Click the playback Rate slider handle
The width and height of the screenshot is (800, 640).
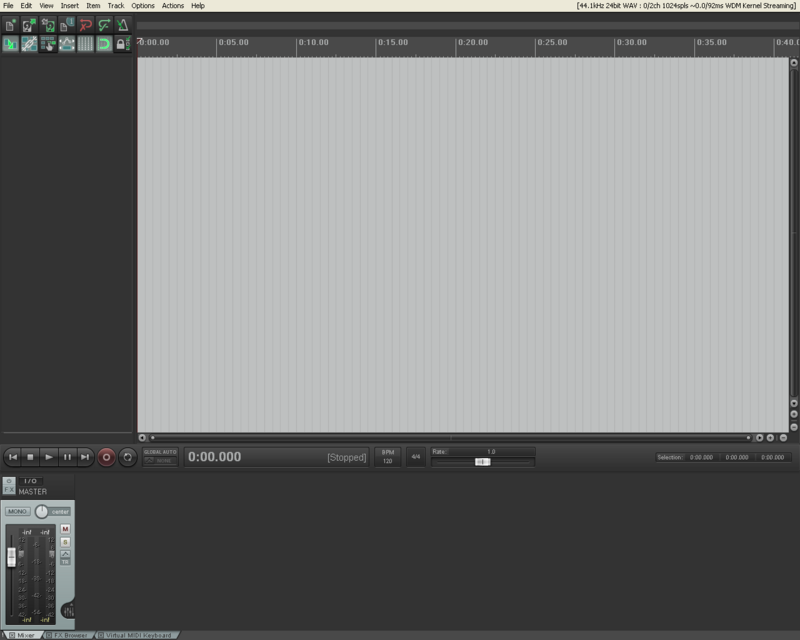click(482, 462)
